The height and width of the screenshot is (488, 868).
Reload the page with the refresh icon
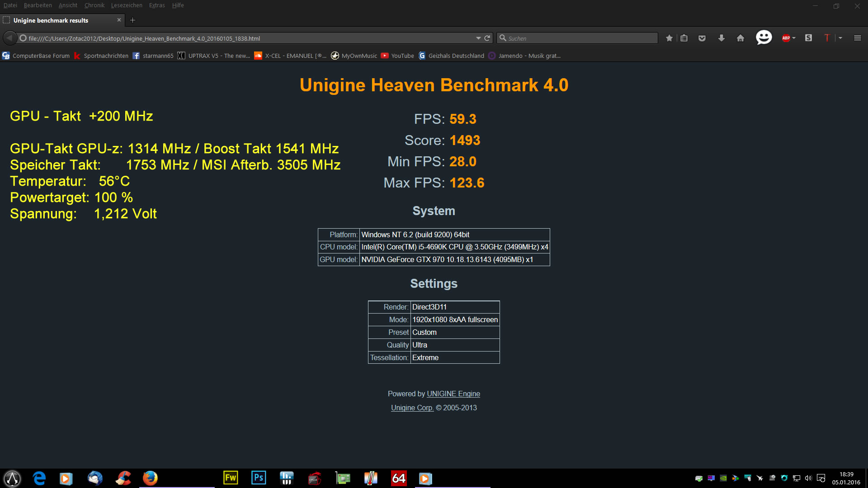tap(487, 38)
